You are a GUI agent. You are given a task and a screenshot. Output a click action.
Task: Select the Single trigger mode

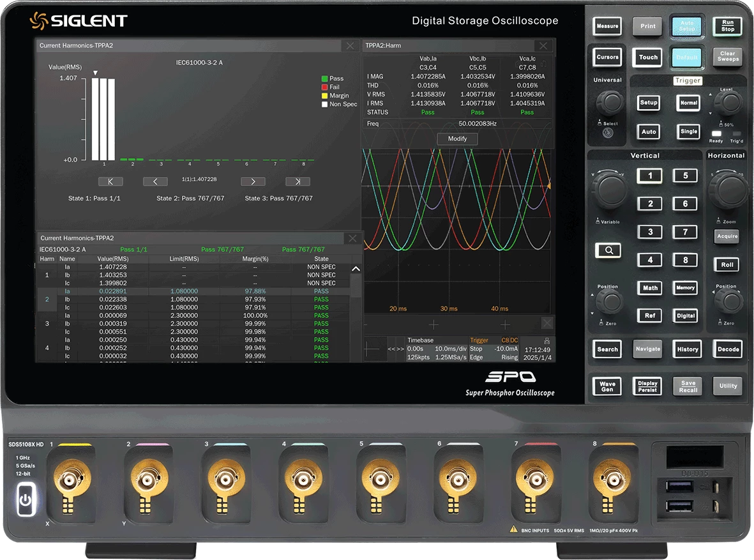click(x=688, y=132)
